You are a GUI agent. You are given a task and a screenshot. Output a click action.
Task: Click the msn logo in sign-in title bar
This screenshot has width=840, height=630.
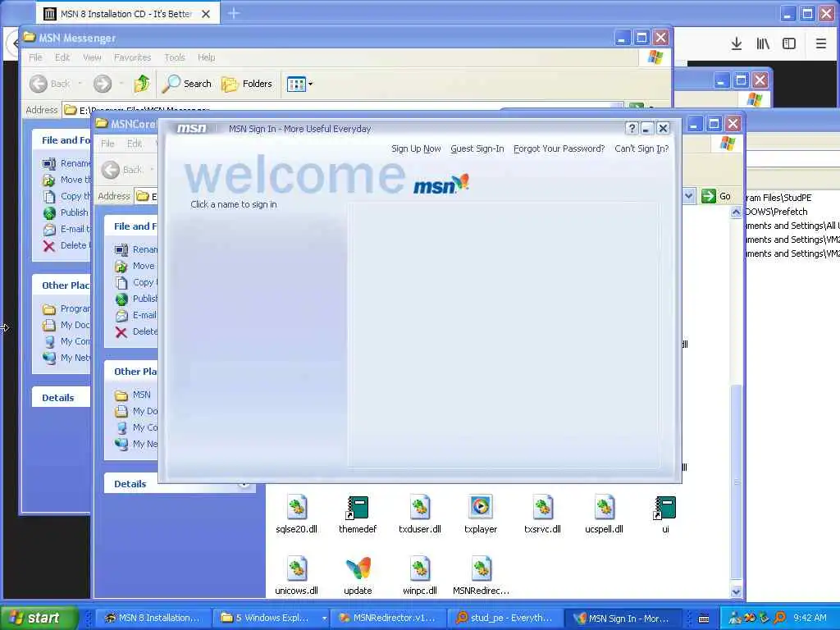pyautogui.click(x=192, y=129)
